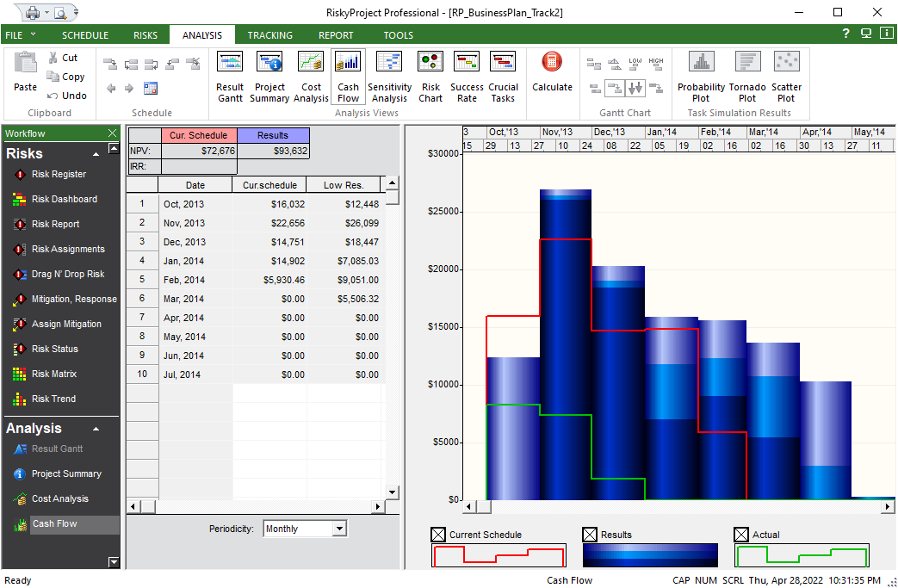Click the Results blue gradient swatch
Image resolution: width=898 pixels, height=588 pixels.
pyautogui.click(x=650, y=555)
